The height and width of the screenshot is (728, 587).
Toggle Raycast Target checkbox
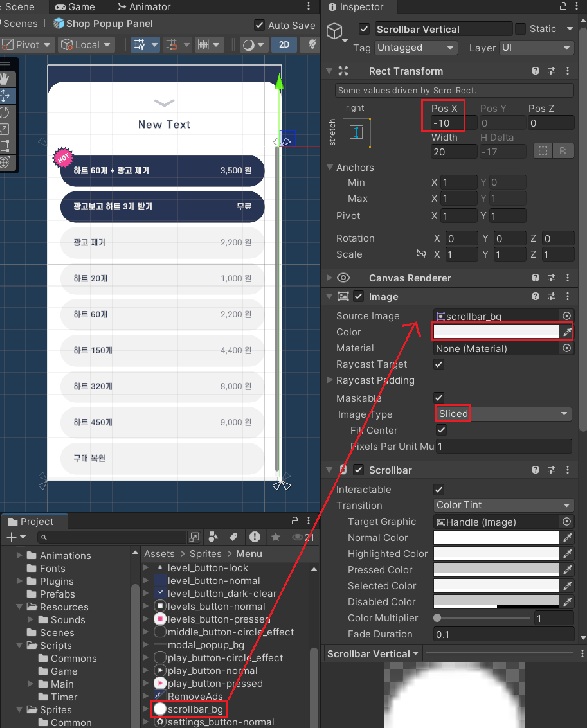click(x=439, y=364)
